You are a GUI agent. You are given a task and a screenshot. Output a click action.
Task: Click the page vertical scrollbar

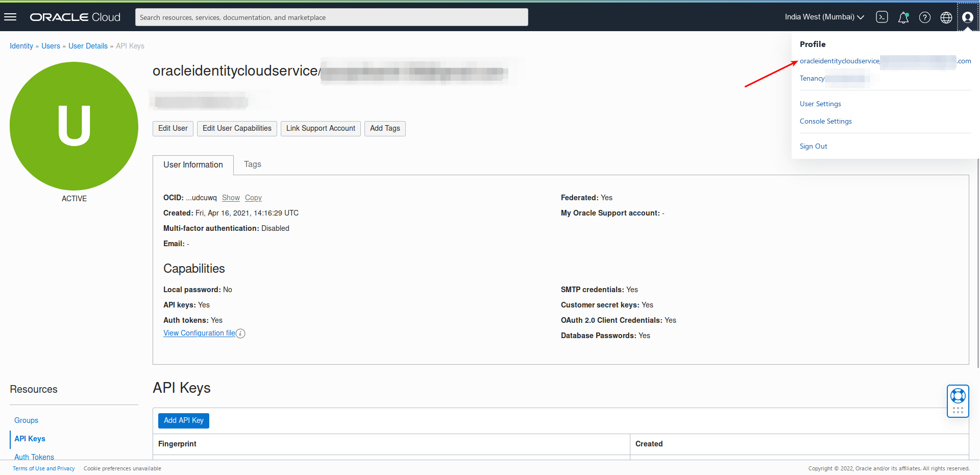point(977,263)
